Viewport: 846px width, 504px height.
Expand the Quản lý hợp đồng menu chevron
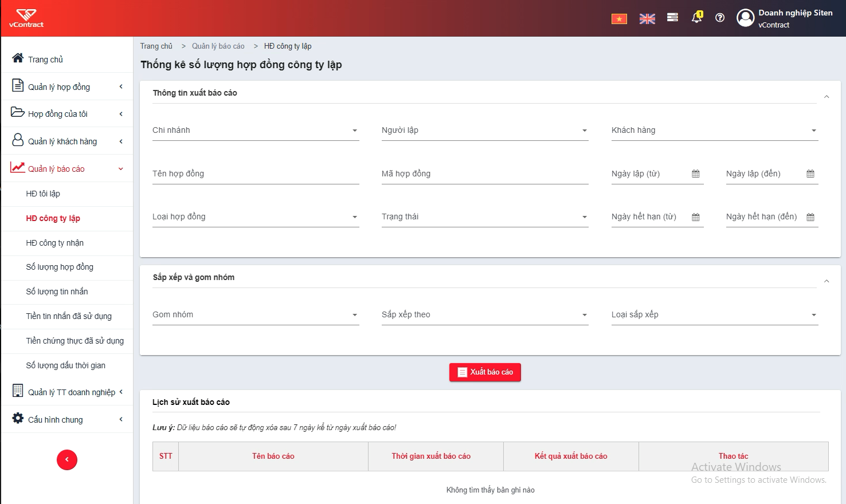pos(121,86)
